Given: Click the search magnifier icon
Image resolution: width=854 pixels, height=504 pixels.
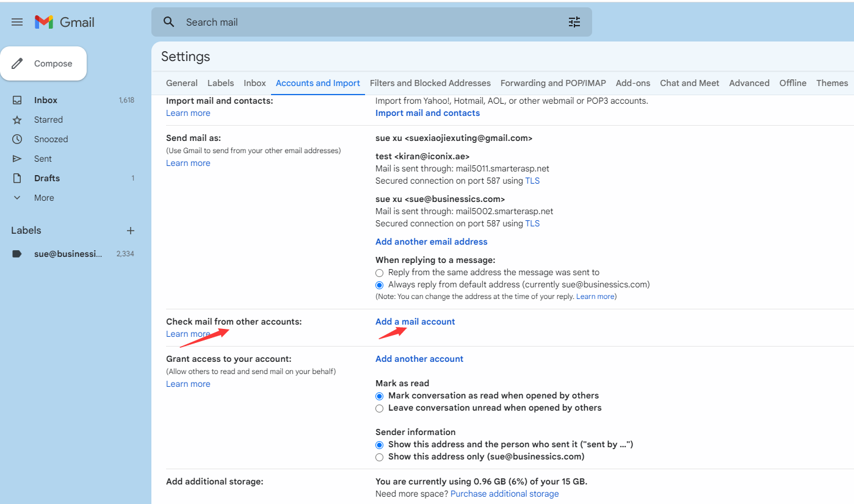Looking at the screenshot, I should click(x=169, y=22).
